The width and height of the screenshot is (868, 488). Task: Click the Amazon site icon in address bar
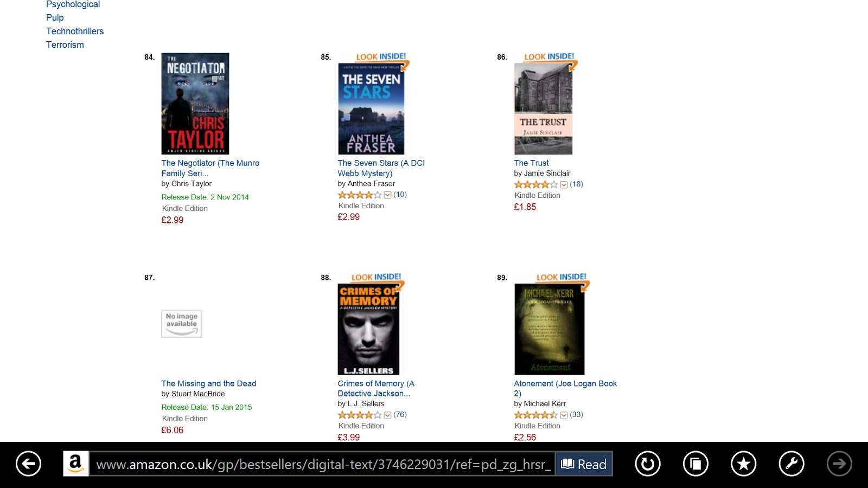click(x=76, y=464)
